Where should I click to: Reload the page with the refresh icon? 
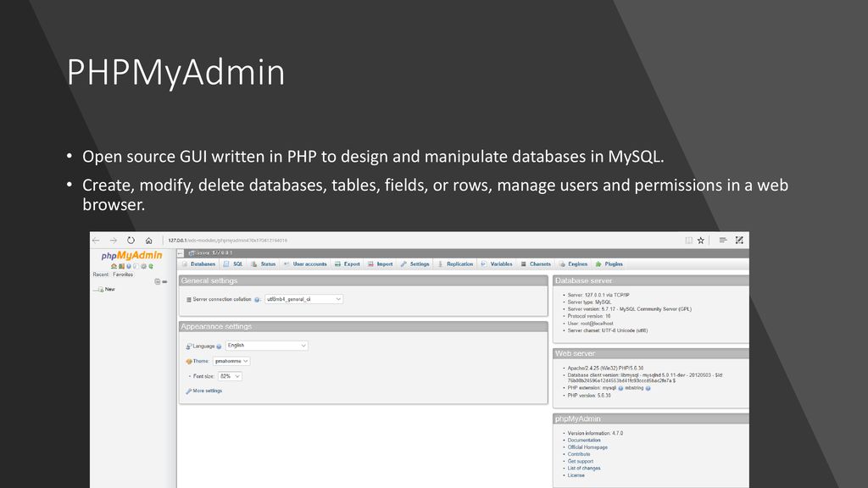[131, 241]
